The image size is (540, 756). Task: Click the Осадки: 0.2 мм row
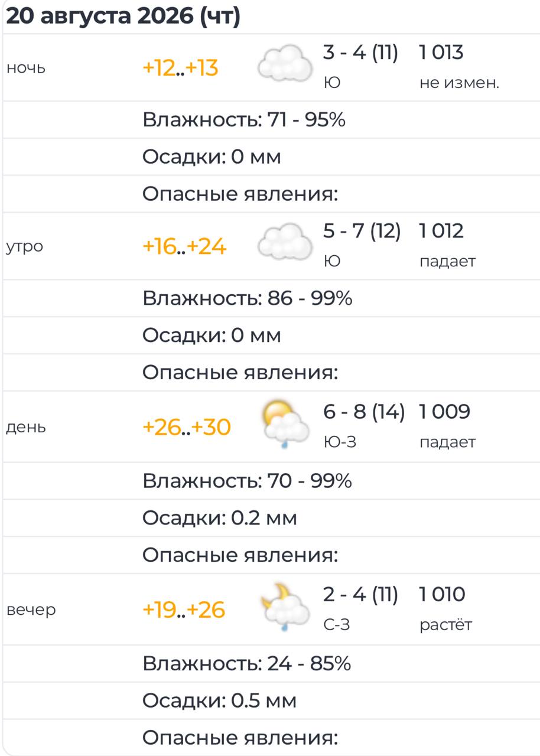272,518
